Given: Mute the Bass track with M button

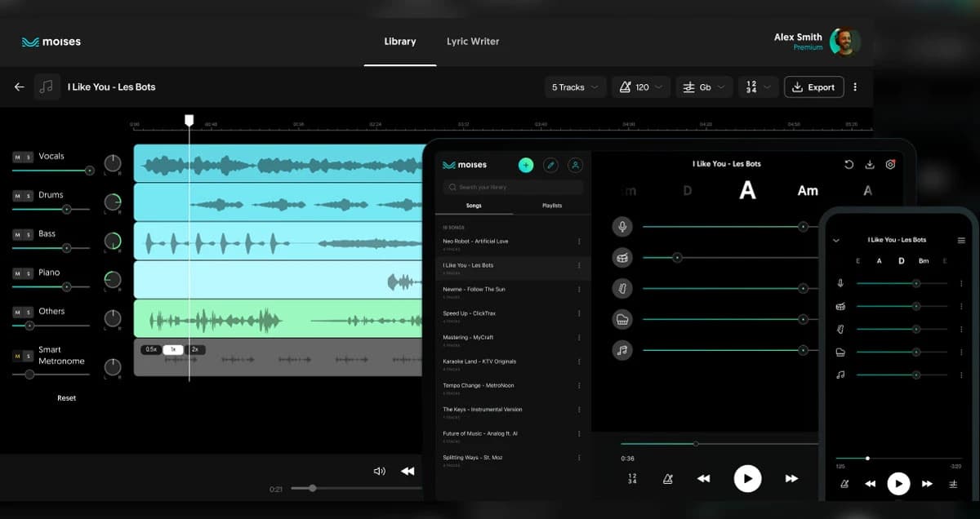Looking at the screenshot, I should [18, 234].
